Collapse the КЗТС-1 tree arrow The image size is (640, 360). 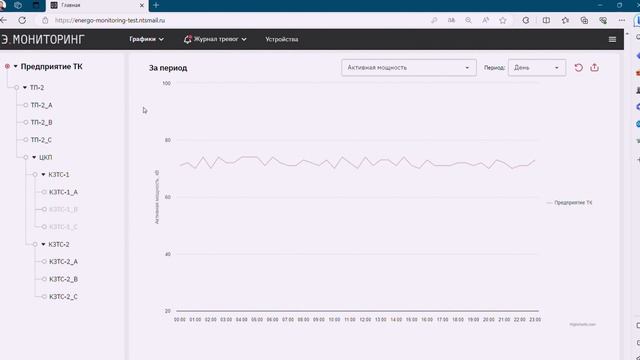pyautogui.click(x=43, y=174)
